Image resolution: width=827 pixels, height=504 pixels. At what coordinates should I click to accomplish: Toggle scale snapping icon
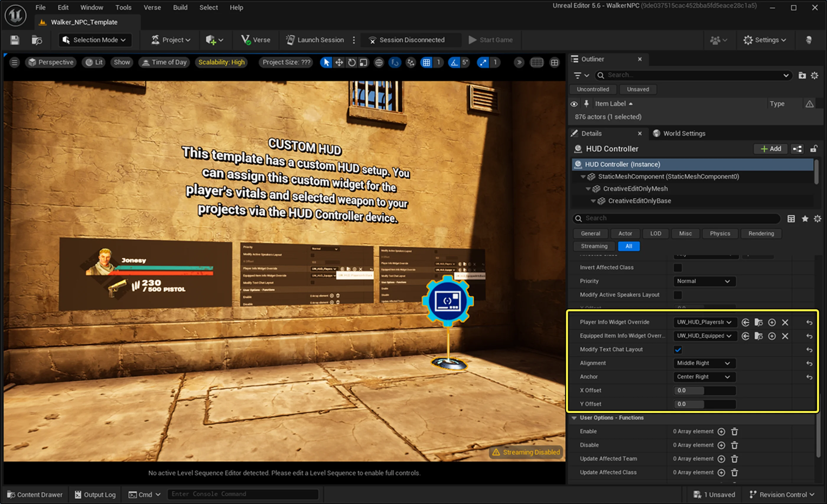coord(483,62)
